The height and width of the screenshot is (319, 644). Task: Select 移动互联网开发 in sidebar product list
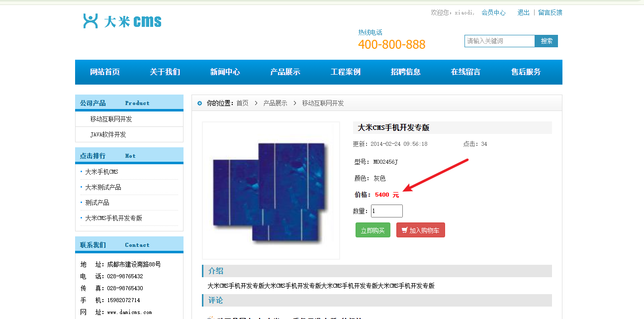coord(111,119)
